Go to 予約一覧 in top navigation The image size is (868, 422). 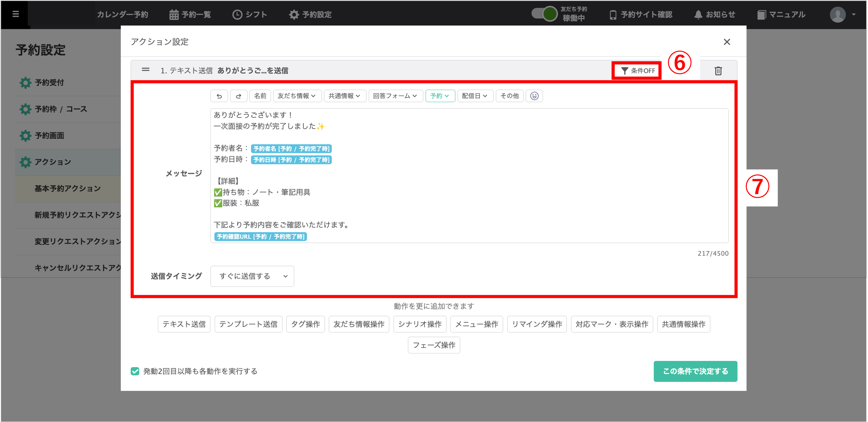(190, 14)
